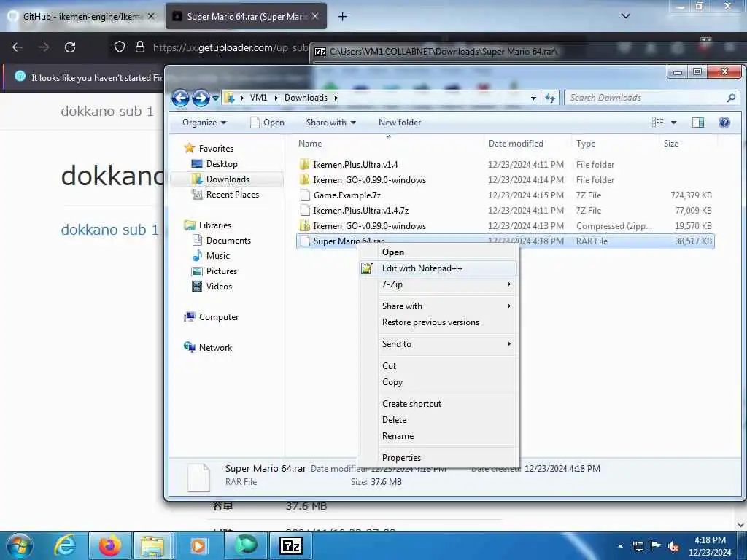Open Explorer help icon
Screen dimensions: 747x560
724,122
